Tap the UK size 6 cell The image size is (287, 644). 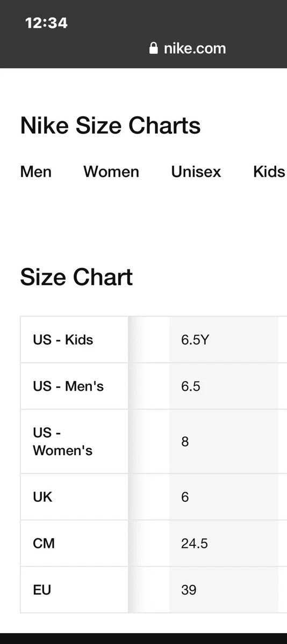(x=224, y=497)
